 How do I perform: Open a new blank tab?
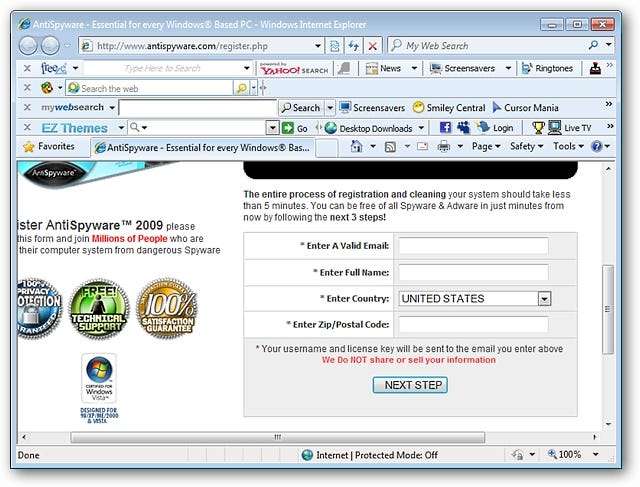(x=327, y=148)
